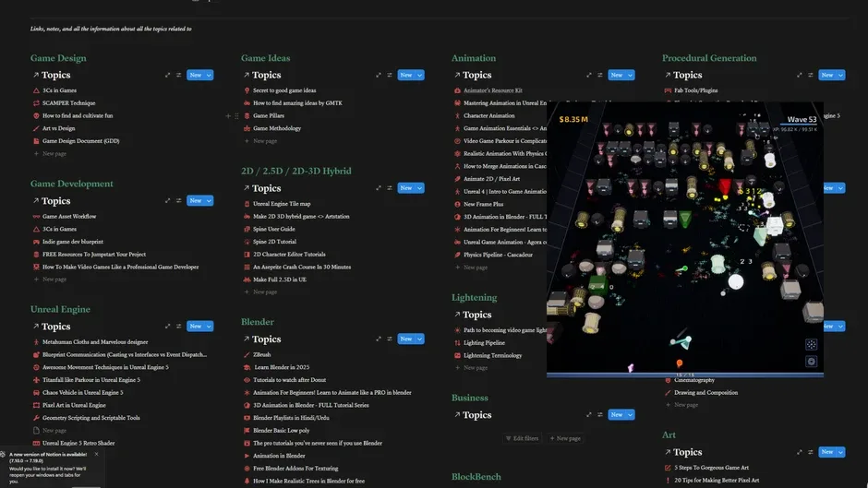The image size is (868, 488).
Task: Open the New dropdown arrow in Business section
Action: 630,414
